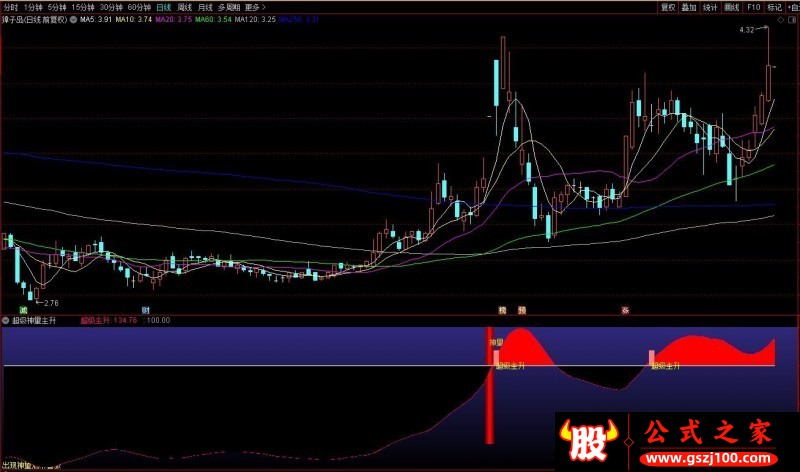Select the 30分钟 period tab
The height and width of the screenshot is (472, 800).
pyautogui.click(x=111, y=7)
